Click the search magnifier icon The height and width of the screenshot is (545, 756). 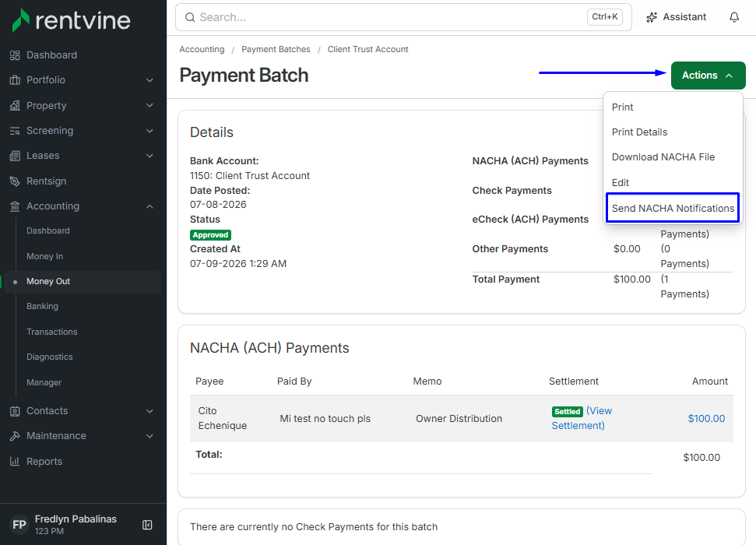point(191,17)
